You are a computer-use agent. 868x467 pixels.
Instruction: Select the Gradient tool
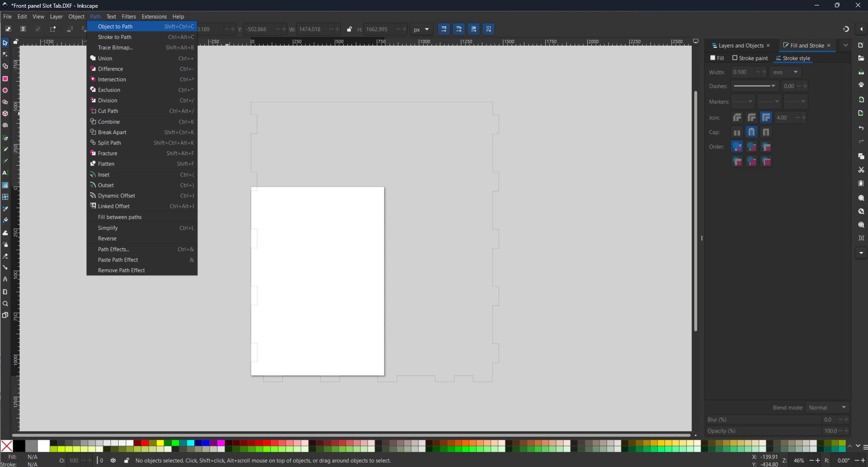click(x=5, y=185)
